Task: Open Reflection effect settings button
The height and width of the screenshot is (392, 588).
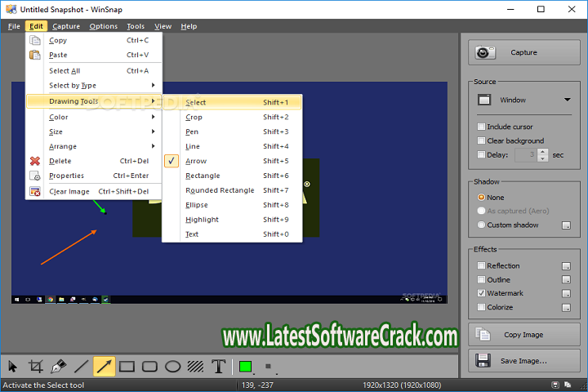Action: pos(565,265)
